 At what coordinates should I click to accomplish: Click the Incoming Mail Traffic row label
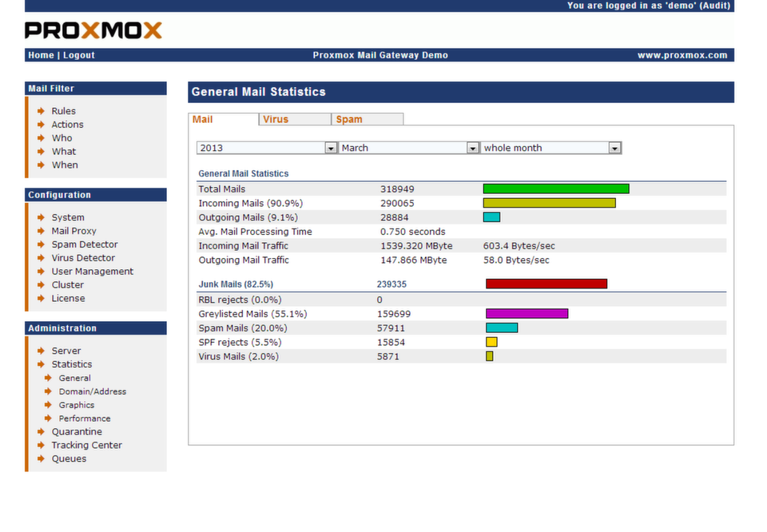pyautogui.click(x=243, y=246)
